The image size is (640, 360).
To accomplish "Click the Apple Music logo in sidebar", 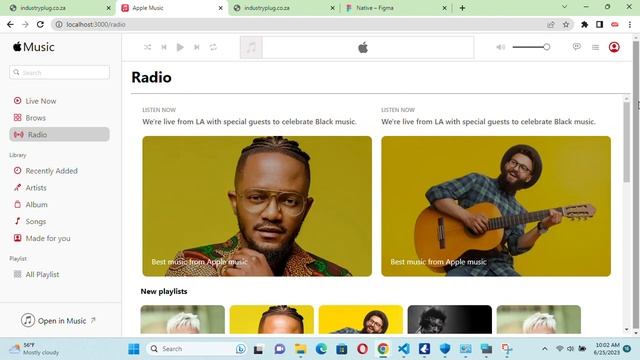I will (33, 47).
